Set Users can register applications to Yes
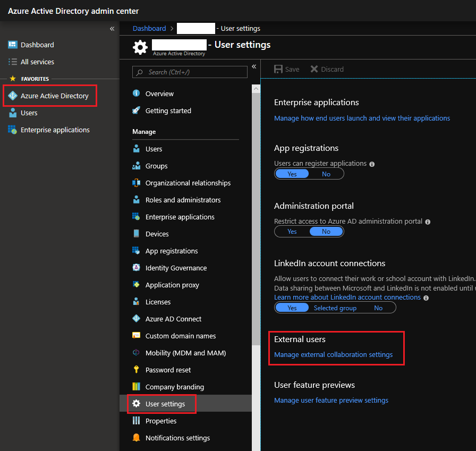The width and height of the screenshot is (476, 451). tap(292, 174)
